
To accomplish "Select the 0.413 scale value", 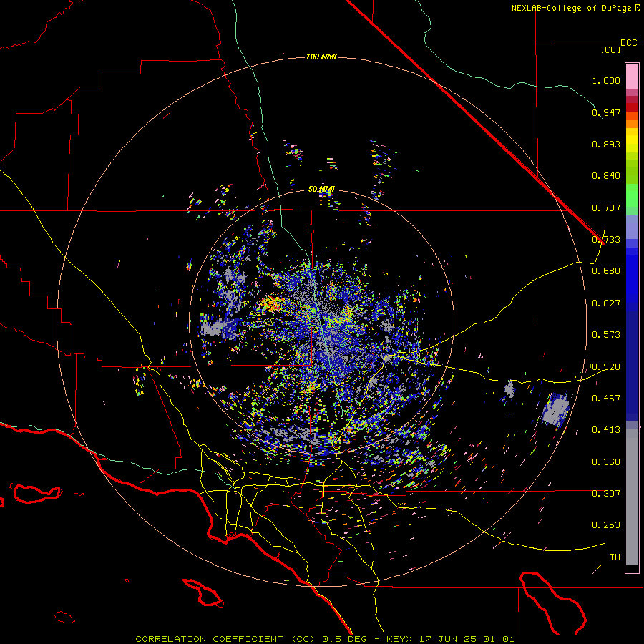I will tap(606, 429).
